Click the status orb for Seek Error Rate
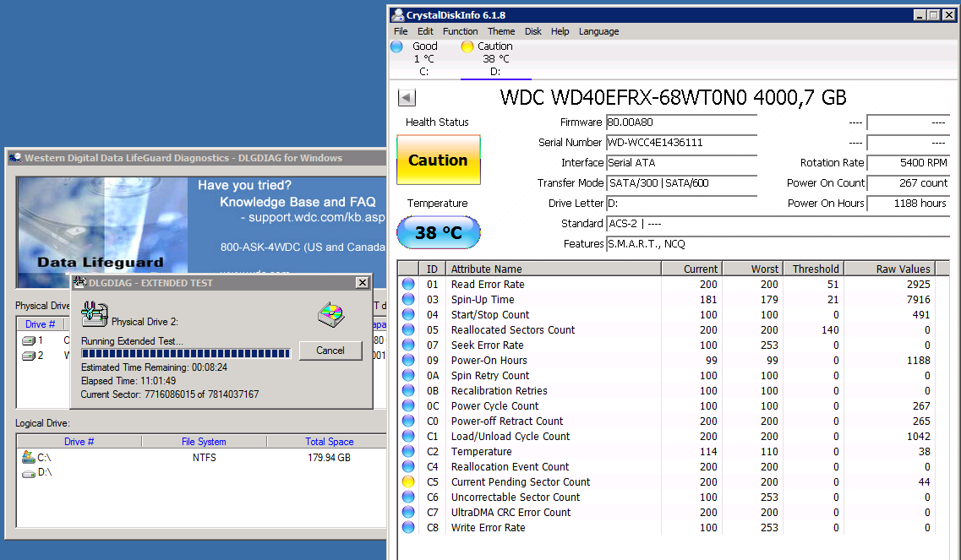 (408, 345)
